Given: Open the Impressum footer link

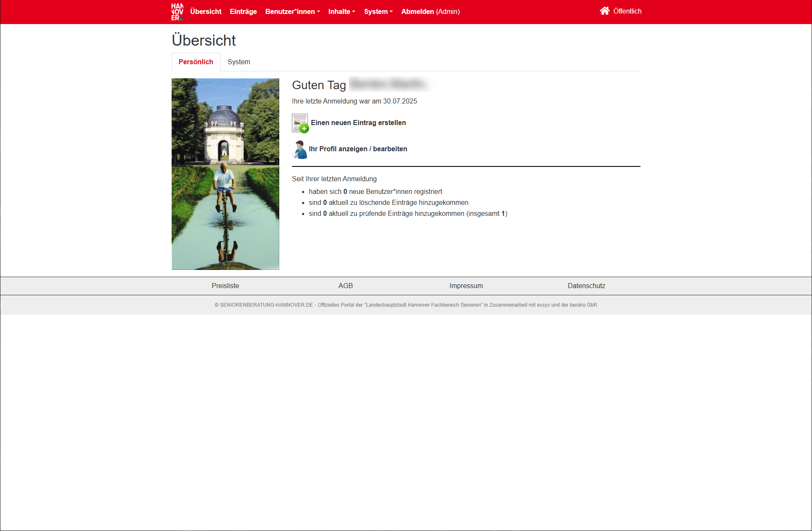Looking at the screenshot, I should coord(466,286).
